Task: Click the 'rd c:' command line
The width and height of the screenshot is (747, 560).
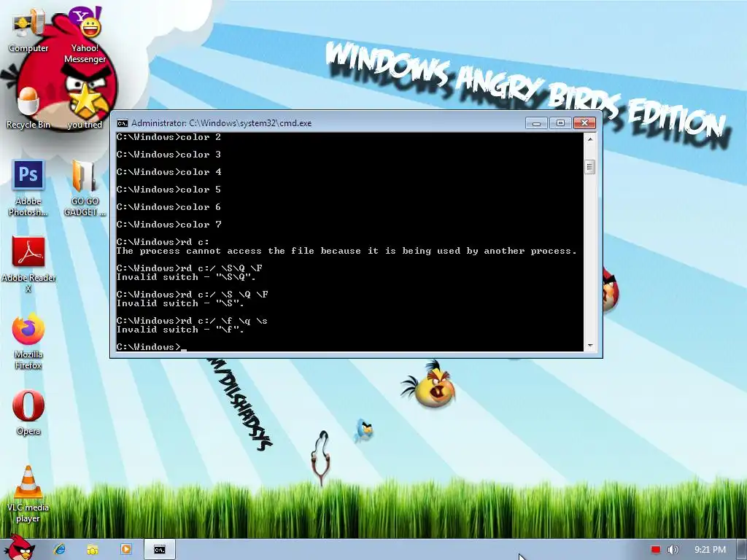Action: point(163,242)
